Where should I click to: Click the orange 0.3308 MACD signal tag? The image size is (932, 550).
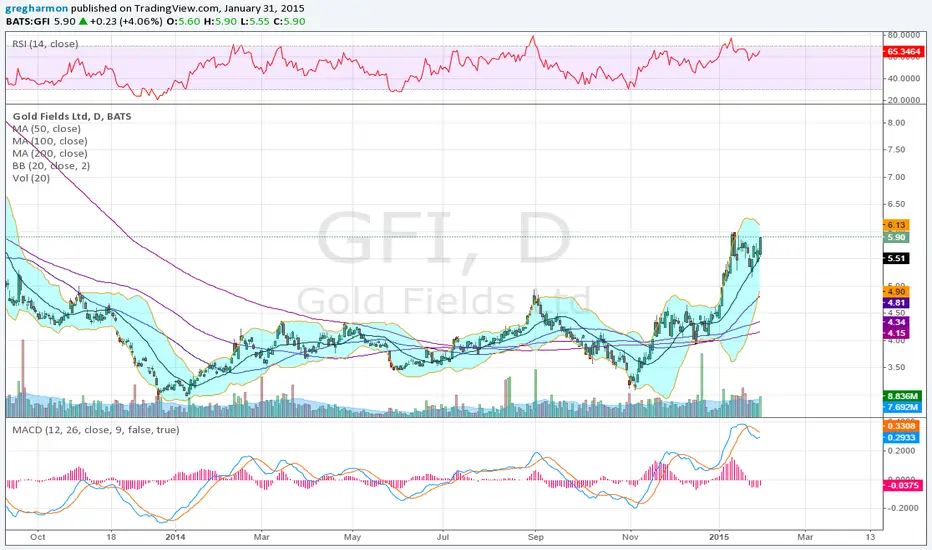point(902,426)
